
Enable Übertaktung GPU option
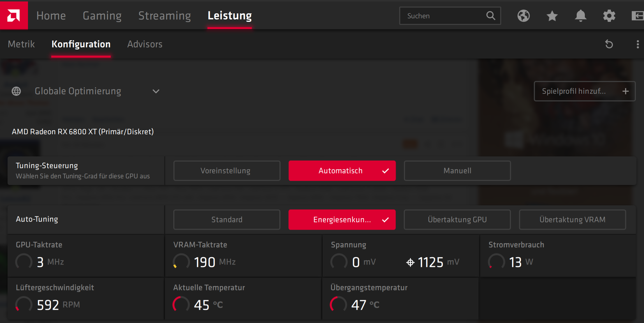[457, 220]
